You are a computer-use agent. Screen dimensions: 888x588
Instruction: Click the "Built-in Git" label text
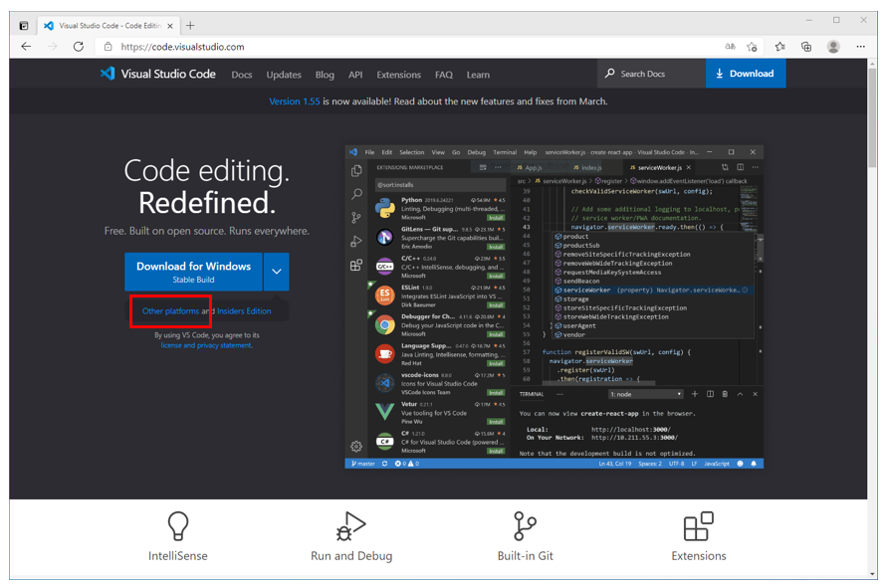pos(525,556)
